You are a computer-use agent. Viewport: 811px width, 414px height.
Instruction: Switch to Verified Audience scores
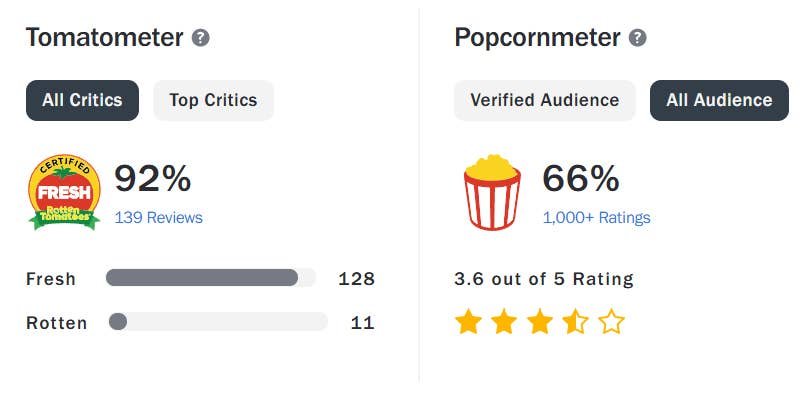click(x=545, y=100)
